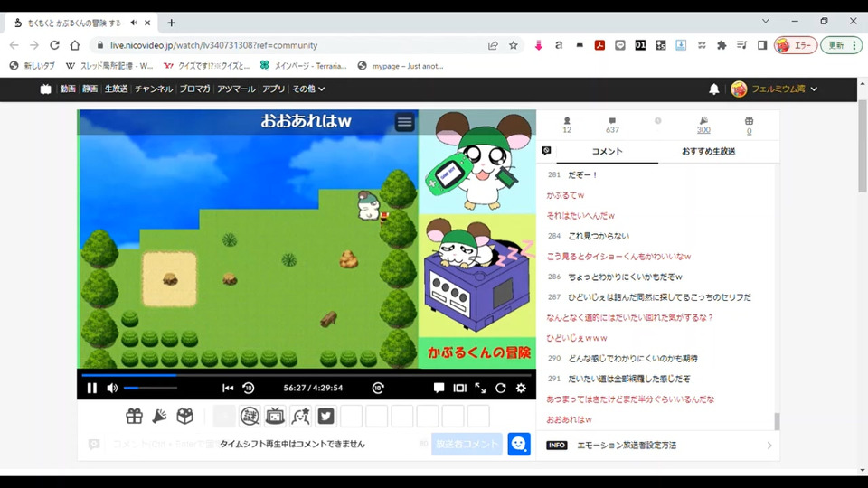Go to アツマール in site header
This screenshot has width=868, height=488.
[236, 89]
